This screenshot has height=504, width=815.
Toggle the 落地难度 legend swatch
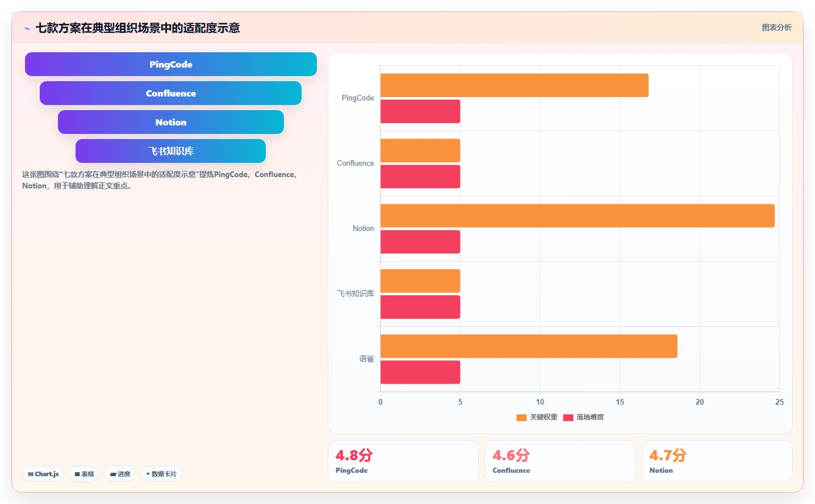568,417
